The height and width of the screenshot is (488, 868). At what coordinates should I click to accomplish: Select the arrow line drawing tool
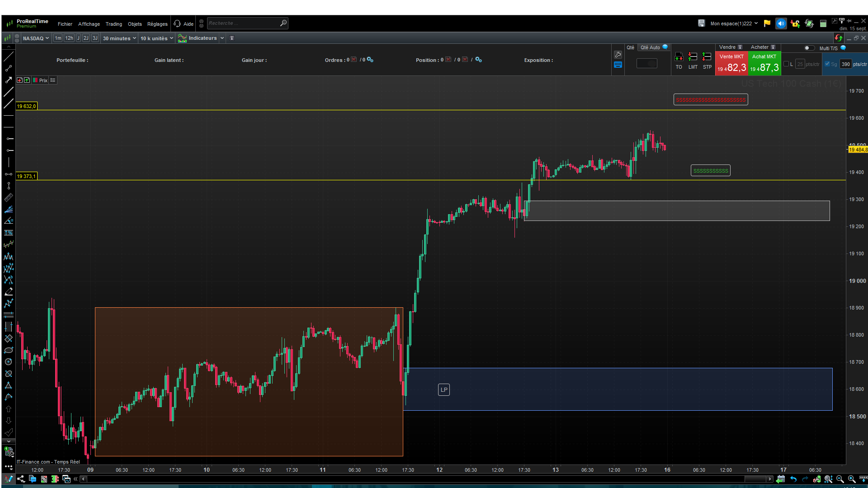(x=8, y=80)
